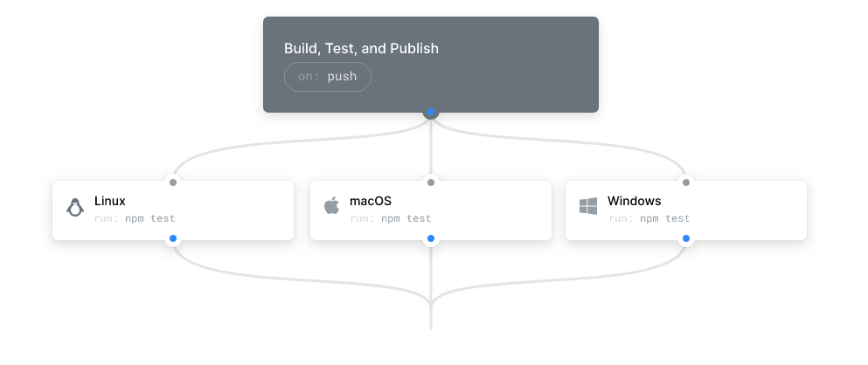Click the Linux penguin icon
Image resolution: width=868 pixels, height=365 pixels.
pyautogui.click(x=75, y=208)
